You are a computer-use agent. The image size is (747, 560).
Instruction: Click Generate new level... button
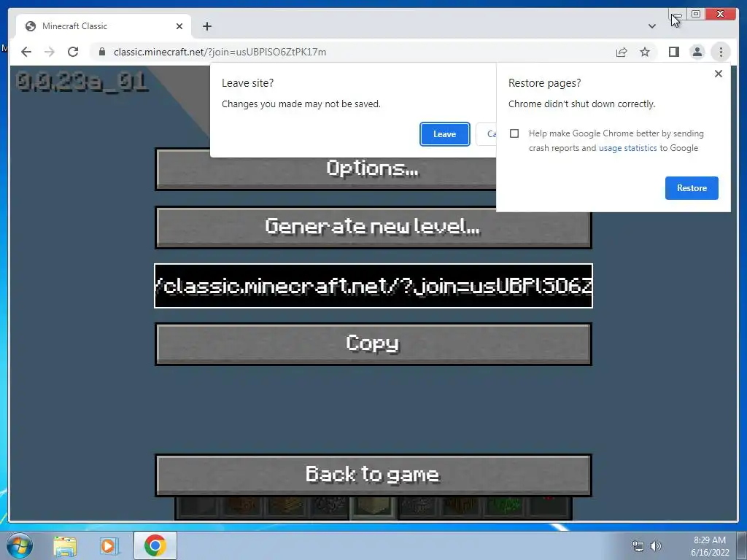373,227
